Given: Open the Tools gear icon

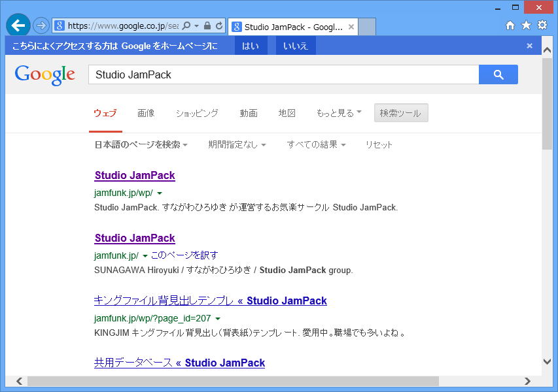Looking at the screenshot, I should pos(542,25).
